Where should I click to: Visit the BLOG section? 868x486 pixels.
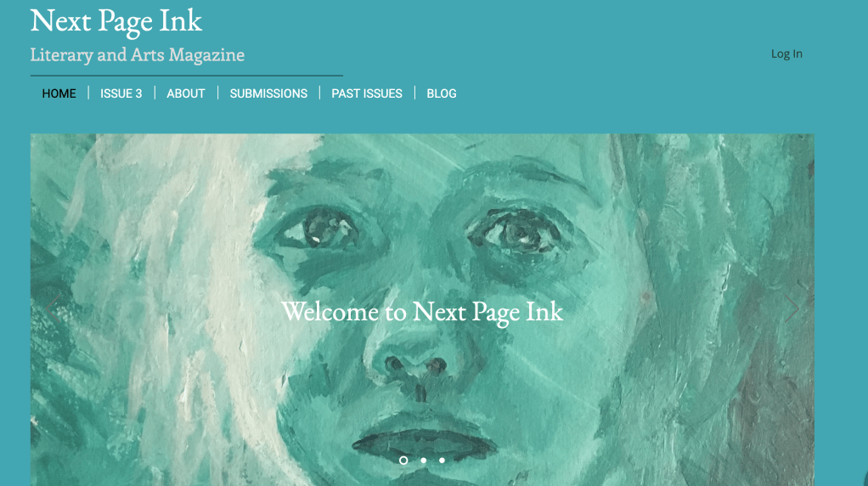(x=441, y=93)
